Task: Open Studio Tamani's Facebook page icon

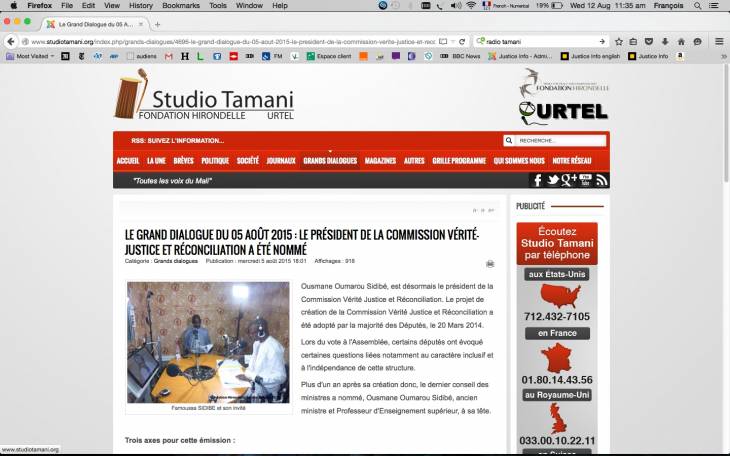Action: coord(537,180)
